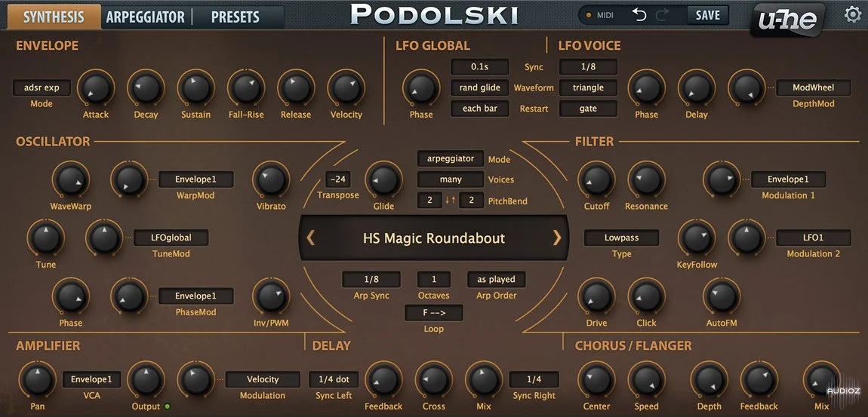868x417 pixels.
Task: Open LFO Voice Sync '1/8' selector
Action: pyautogui.click(x=588, y=67)
